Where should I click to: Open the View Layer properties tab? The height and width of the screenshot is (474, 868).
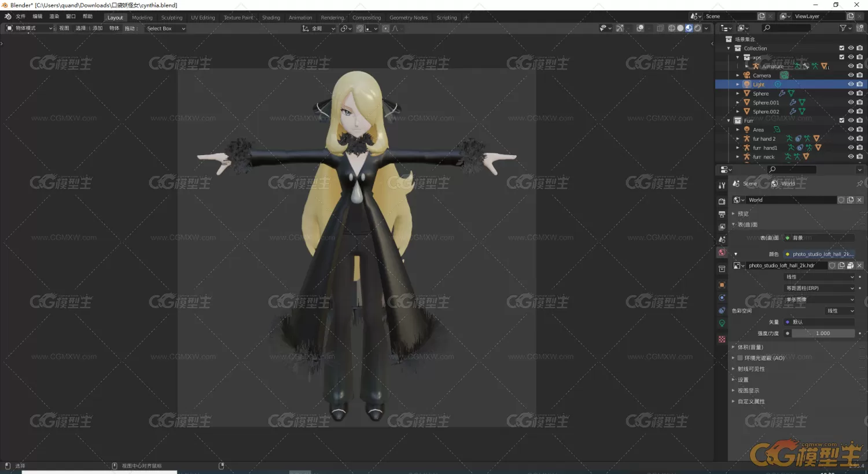(722, 227)
